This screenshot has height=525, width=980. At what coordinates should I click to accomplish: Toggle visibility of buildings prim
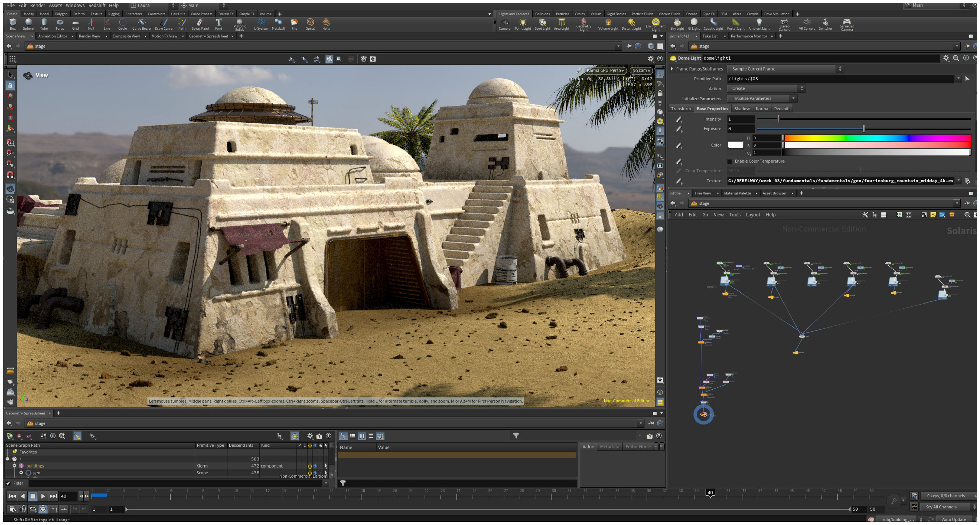(x=315, y=466)
